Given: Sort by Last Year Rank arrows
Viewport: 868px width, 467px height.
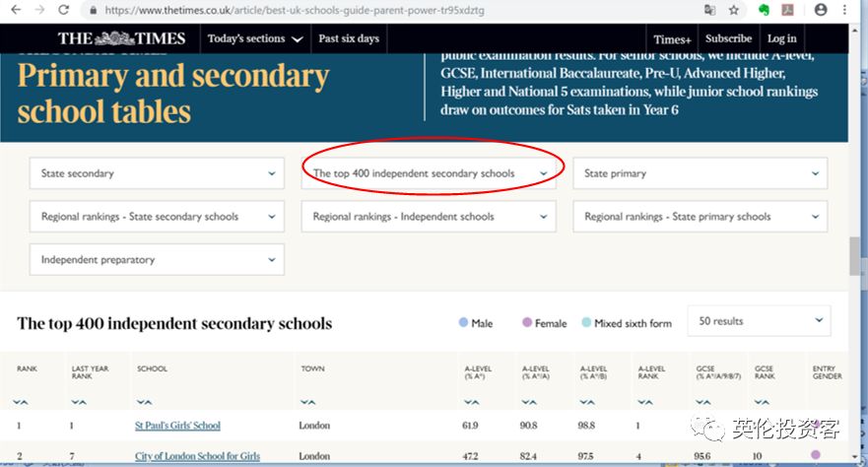Looking at the screenshot, I should click(79, 402).
